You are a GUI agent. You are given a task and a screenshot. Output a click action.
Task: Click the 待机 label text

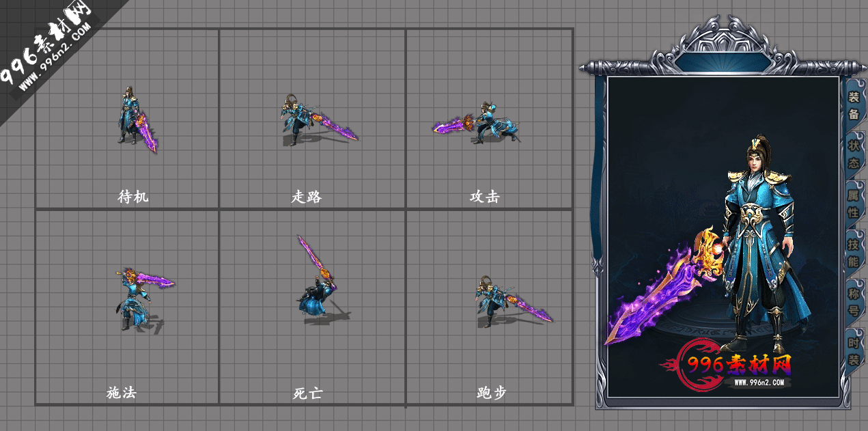tap(133, 197)
